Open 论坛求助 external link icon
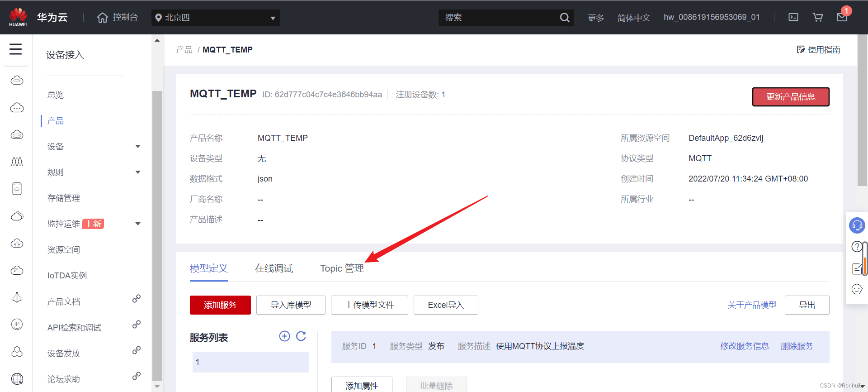868x392 pixels. point(137,376)
